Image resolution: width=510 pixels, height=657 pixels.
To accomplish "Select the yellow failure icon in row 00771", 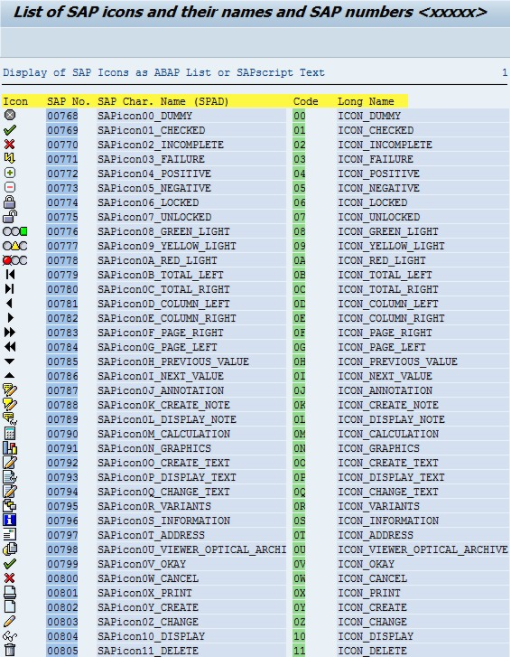I will [x=9, y=159].
